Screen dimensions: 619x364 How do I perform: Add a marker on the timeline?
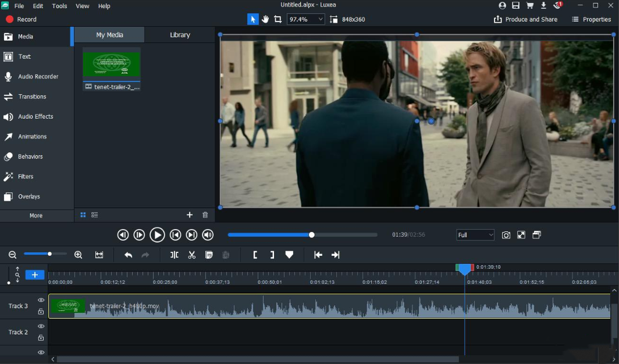289,255
